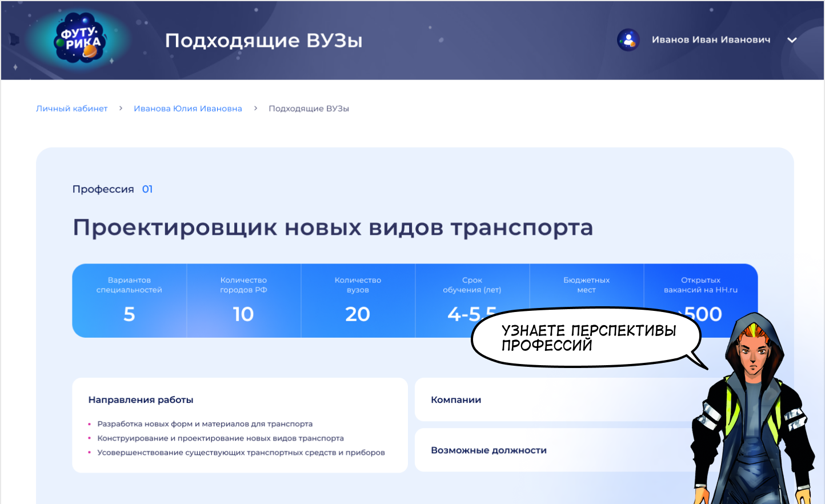Open the Личный кабинет breadcrumb

coord(72,108)
